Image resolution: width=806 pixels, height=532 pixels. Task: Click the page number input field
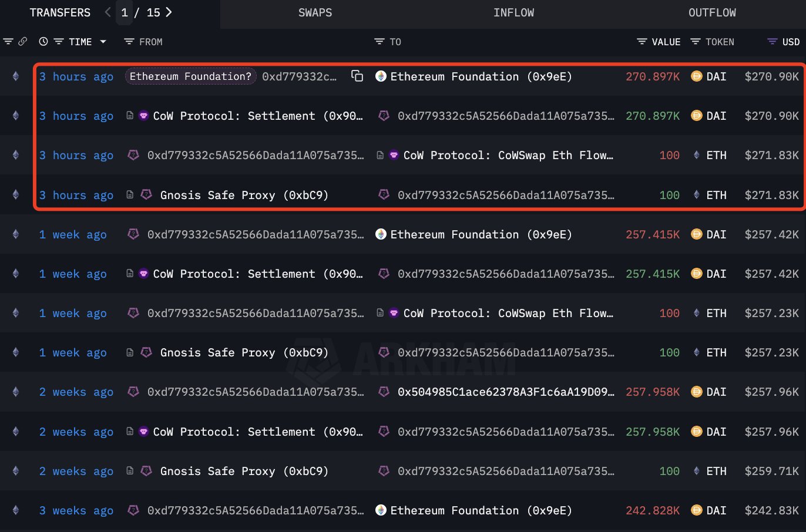tap(125, 13)
